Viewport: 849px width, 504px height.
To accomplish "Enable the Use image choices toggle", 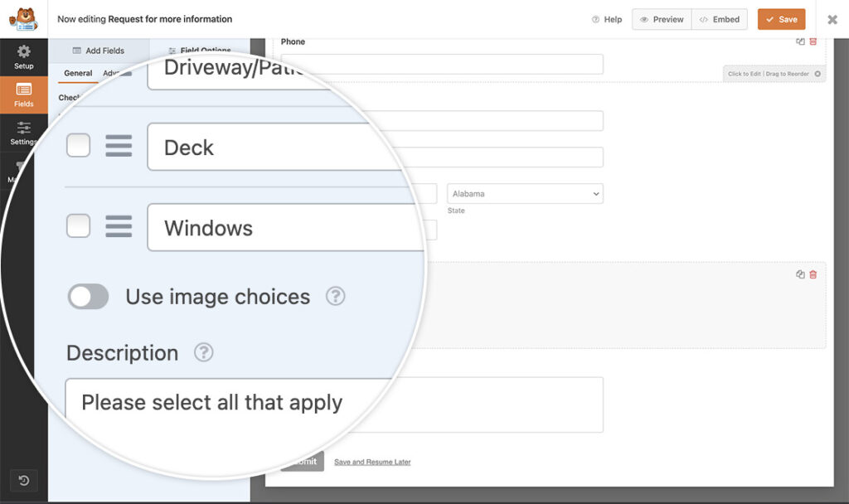I will click(x=88, y=297).
